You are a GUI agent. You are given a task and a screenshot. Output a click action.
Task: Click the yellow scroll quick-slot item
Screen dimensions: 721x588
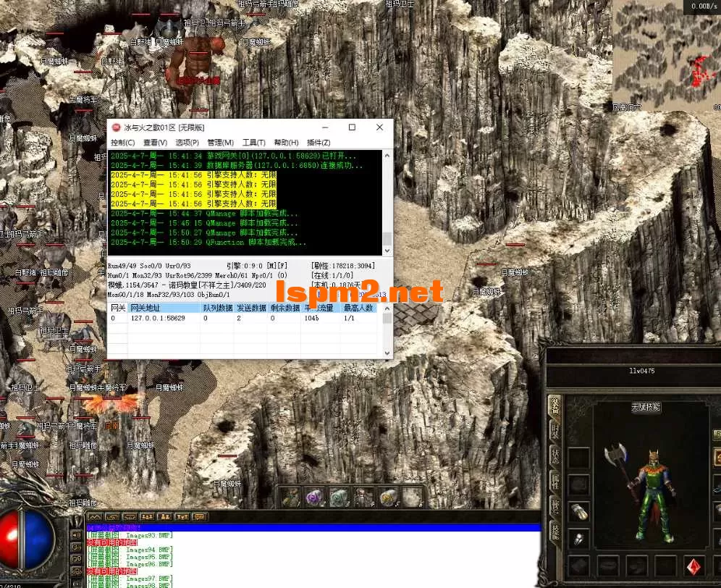pyautogui.click(x=388, y=497)
